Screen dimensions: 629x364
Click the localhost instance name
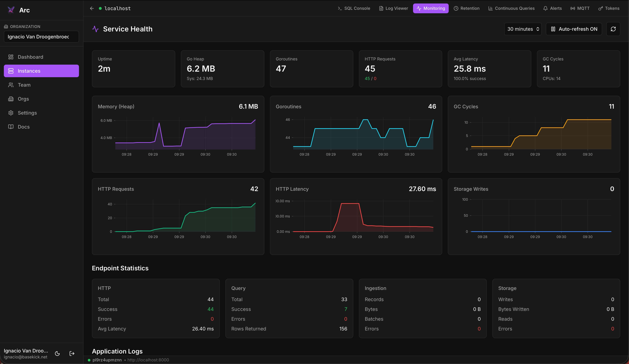pyautogui.click(x=118, y=9)
